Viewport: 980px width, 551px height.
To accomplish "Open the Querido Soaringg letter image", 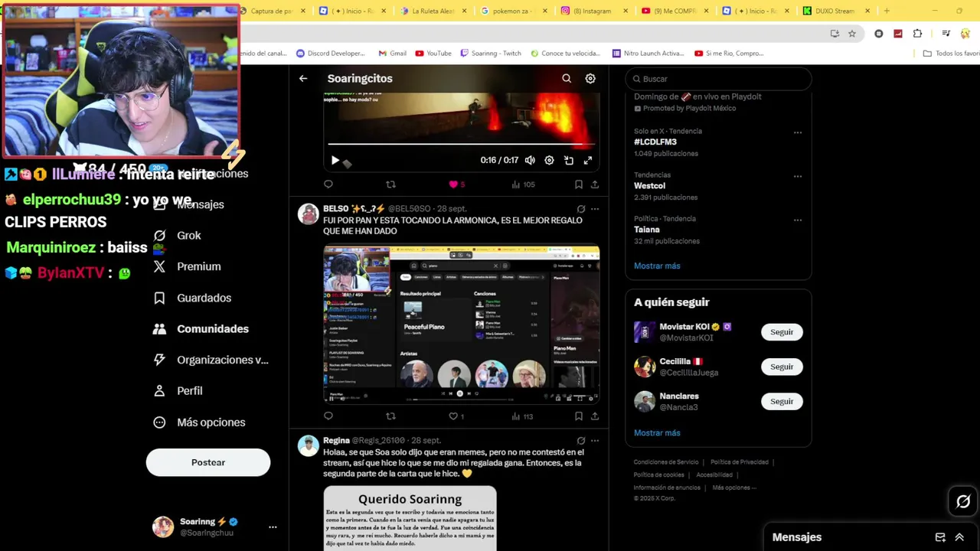I will point(410,518).
